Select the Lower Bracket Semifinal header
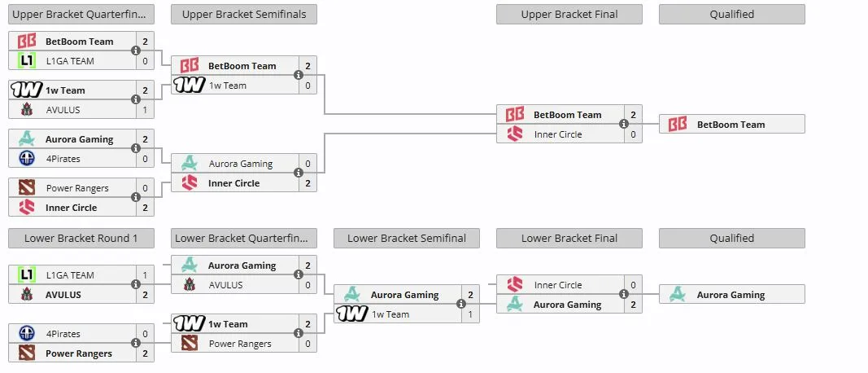 tap(407, 239)
